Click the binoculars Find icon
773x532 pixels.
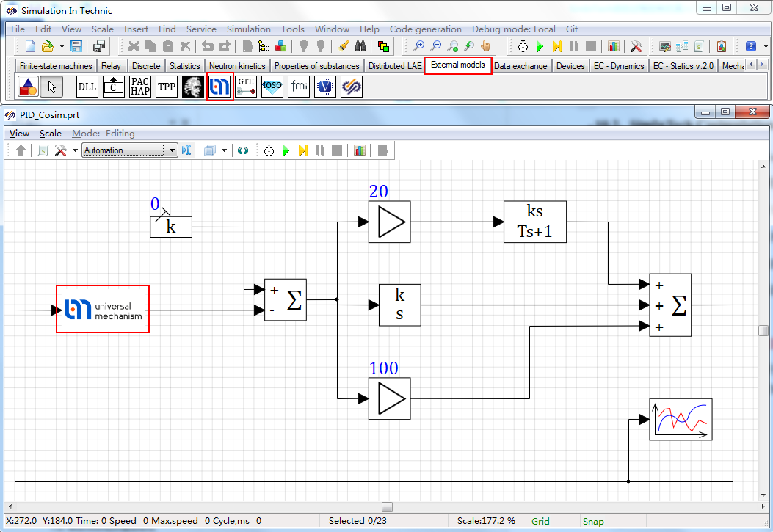click(360, 46)
